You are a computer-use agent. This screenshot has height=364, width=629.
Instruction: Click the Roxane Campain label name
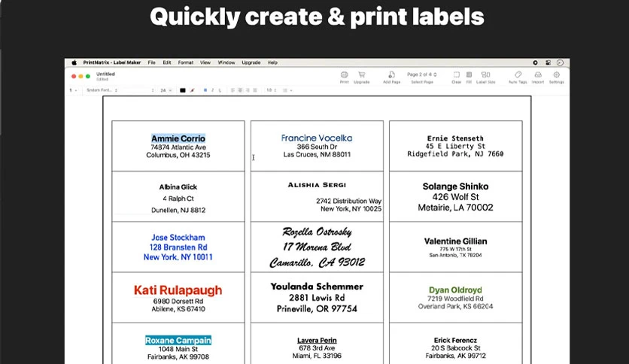click(178, 341)
